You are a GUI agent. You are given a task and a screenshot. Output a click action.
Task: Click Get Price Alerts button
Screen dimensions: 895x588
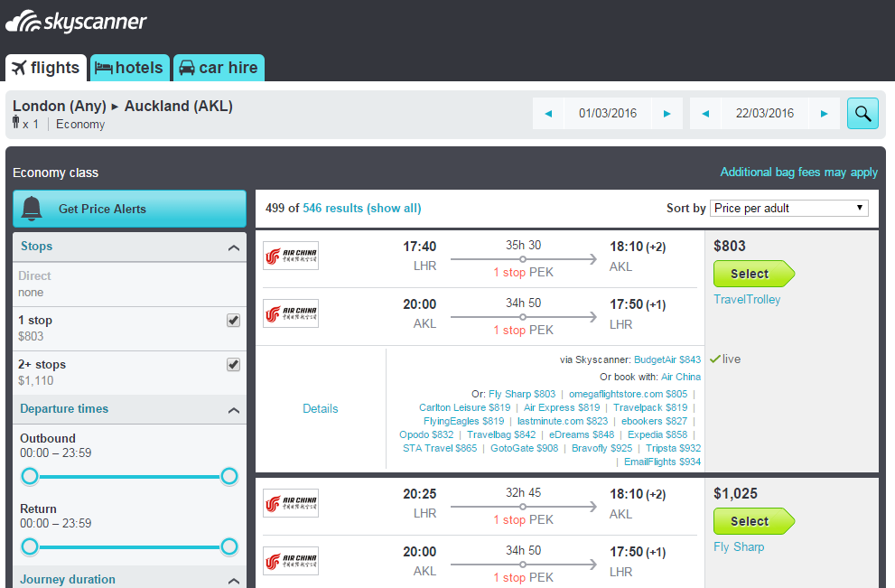coord(129,209)
